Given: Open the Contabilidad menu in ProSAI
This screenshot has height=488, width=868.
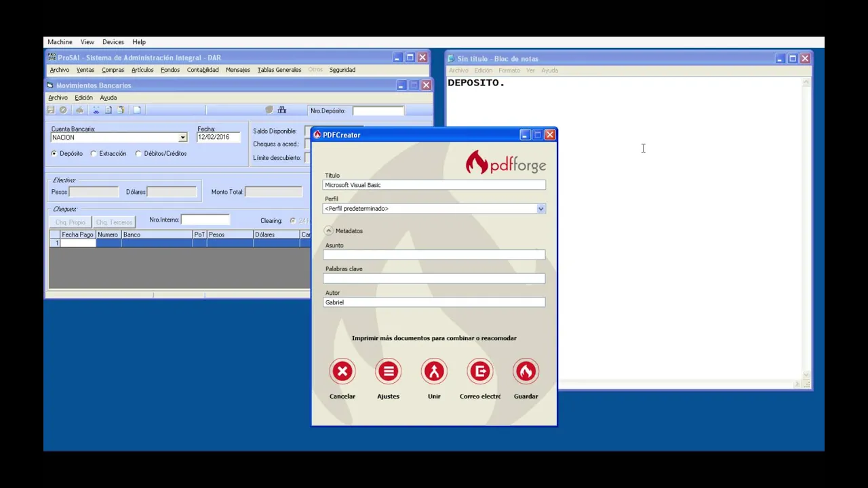Looking at the screenshot, I should pyautogui.click(x=203, y=70).
